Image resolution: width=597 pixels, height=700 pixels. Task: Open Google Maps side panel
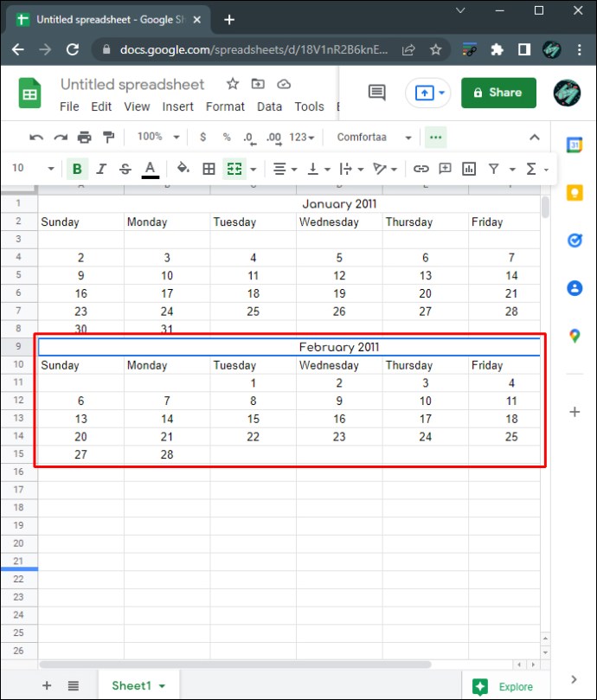(575, 336)
